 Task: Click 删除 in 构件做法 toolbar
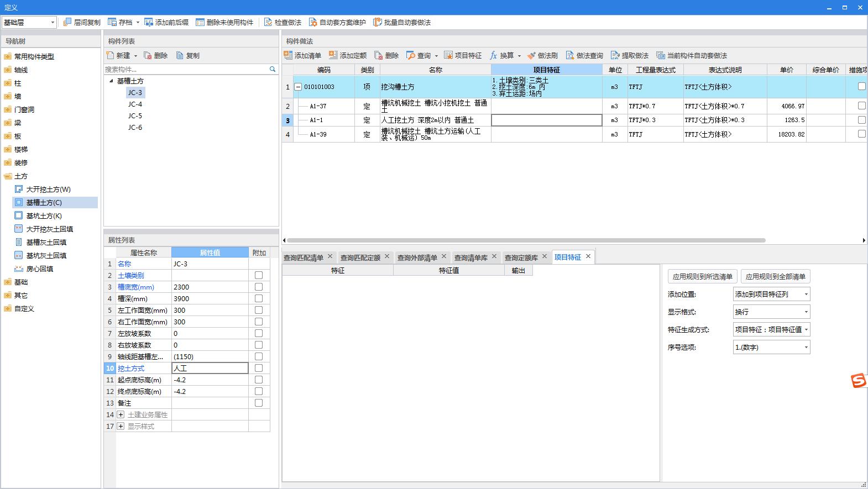(x=386, y=55)
